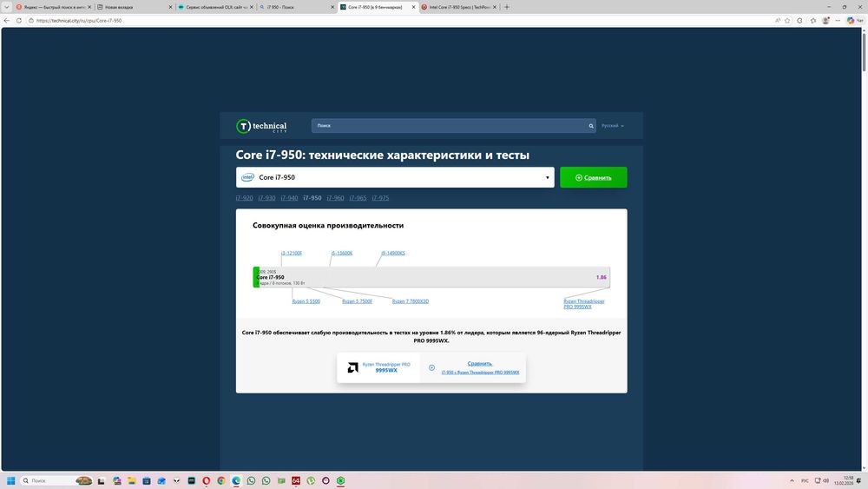868x489 pixels.
Task: Click the performance score bar
Action: click(x=431, y=277)
